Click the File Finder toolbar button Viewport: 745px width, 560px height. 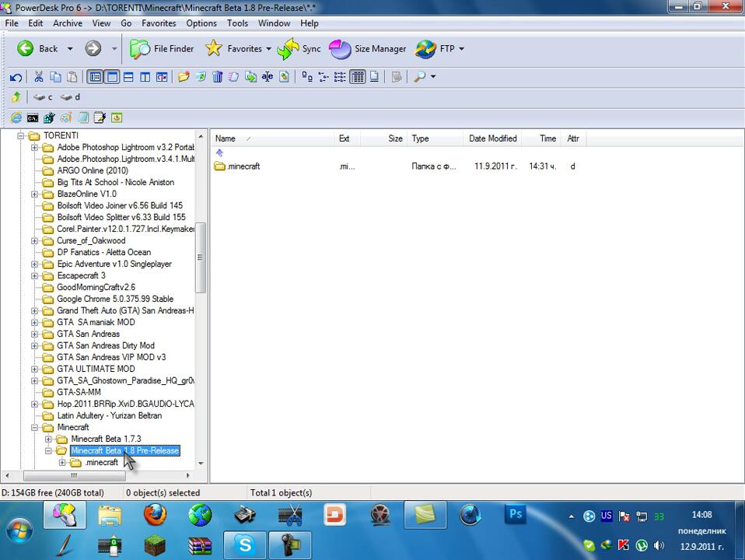(162, 48)
